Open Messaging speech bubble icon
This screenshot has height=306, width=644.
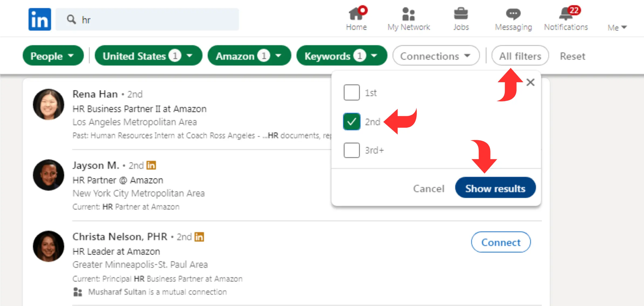pos(513,14)
